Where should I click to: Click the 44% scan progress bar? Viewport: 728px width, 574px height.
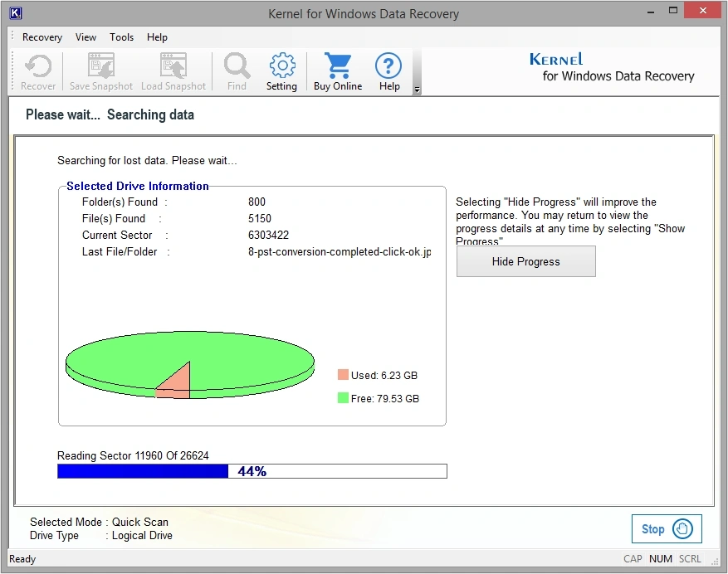(x=252, y=471)
